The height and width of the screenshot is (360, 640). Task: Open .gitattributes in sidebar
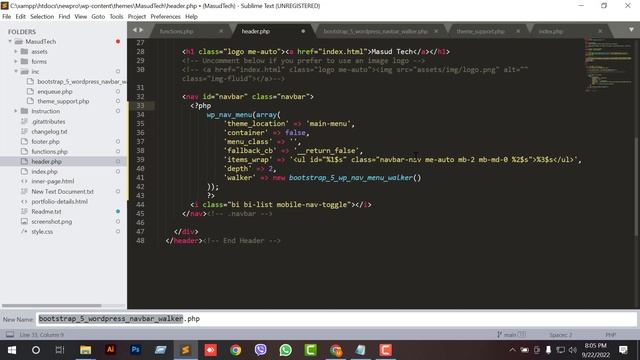point(48,122)
